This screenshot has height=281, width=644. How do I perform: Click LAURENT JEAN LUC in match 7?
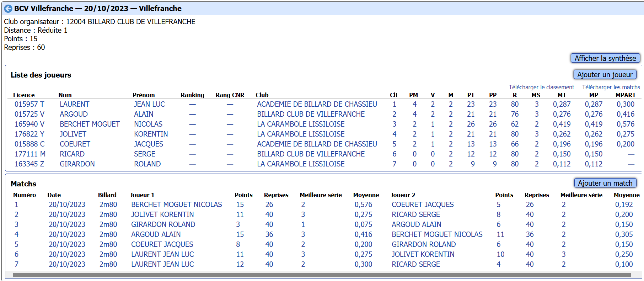pos(162,264)
